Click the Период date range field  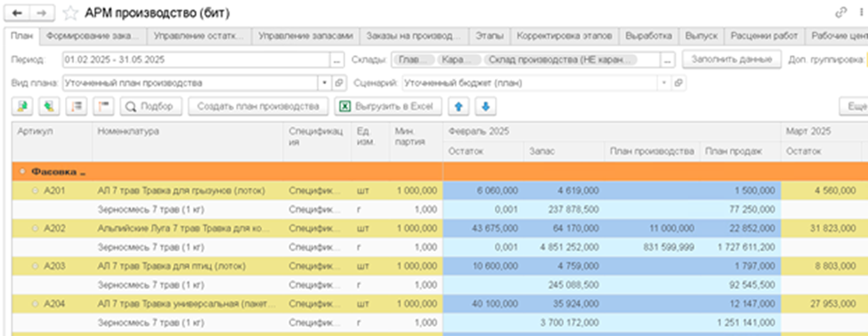[197, 60]
